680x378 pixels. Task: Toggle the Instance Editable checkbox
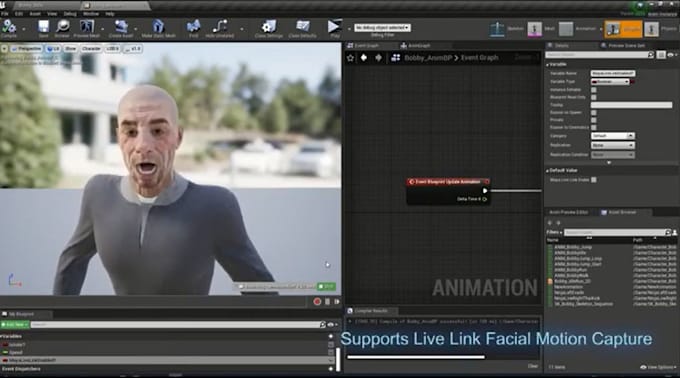(594, 90)
